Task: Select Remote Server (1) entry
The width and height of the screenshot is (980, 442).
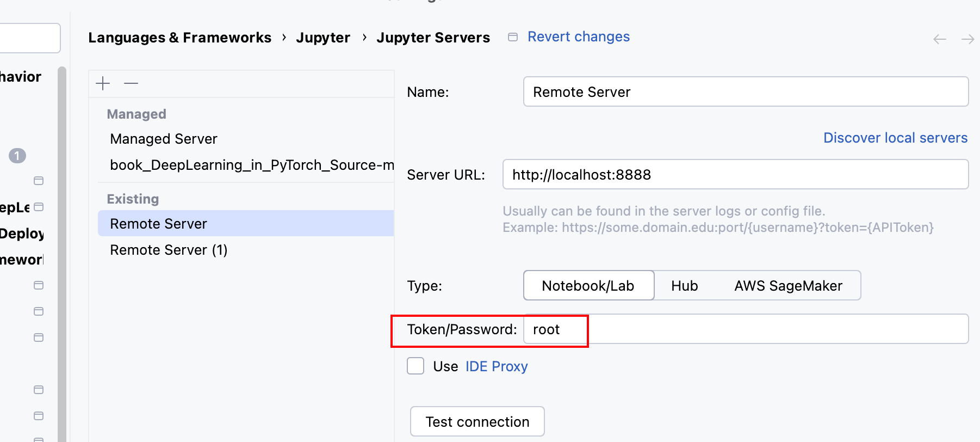Action: coord(246,250)
